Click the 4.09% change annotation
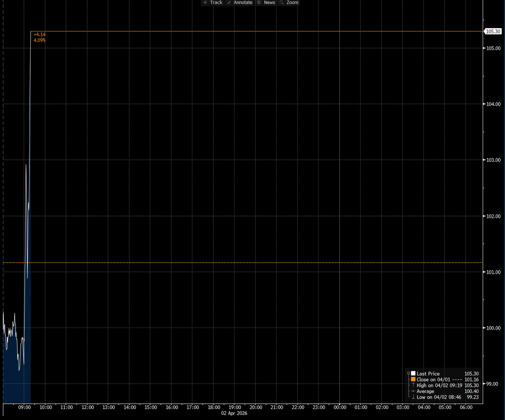Screen dimensions: 505x420 40,40
